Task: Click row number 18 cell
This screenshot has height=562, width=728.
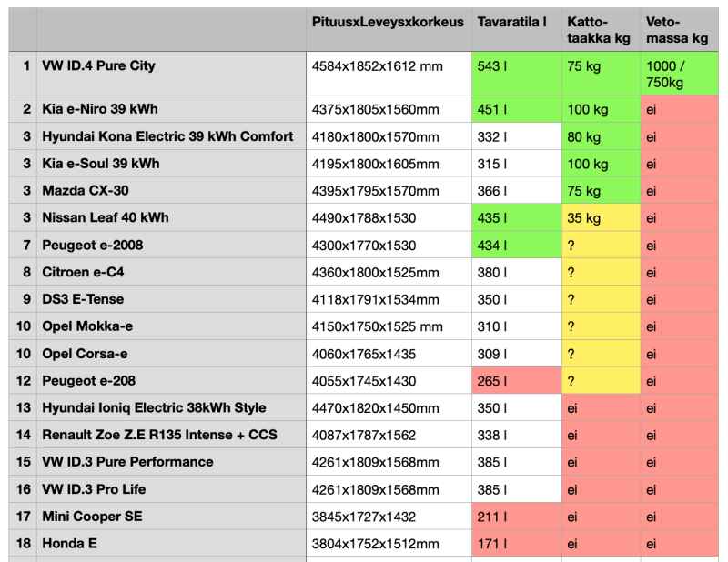Action: pyautogui.click(x=23, y=544)
